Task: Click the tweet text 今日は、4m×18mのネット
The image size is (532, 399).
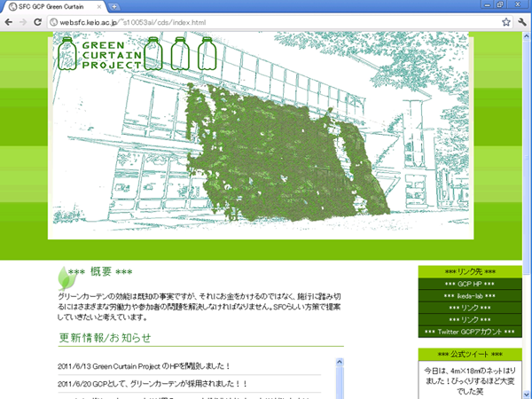Action: (x=470, y=381)
